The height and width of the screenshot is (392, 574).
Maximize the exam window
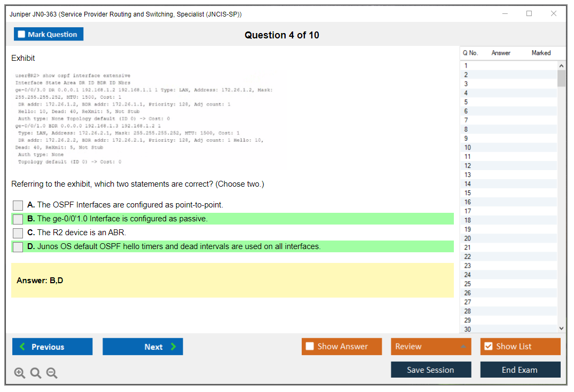click(529, 14)
